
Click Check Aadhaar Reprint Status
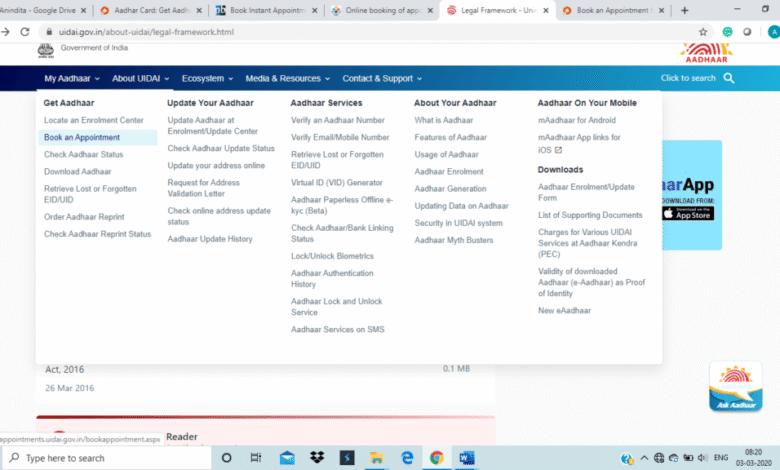coord(98,234)
